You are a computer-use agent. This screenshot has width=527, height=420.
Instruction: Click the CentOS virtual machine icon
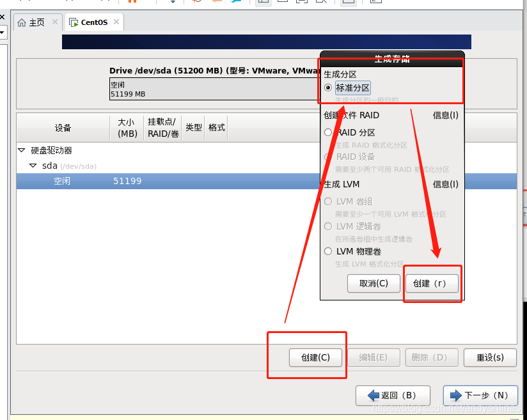pos(74,22)
